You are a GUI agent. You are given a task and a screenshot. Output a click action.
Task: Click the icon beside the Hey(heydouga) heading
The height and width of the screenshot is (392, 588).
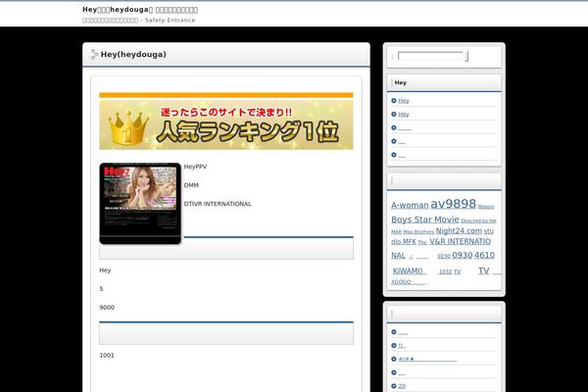click(x=94, y=55)
